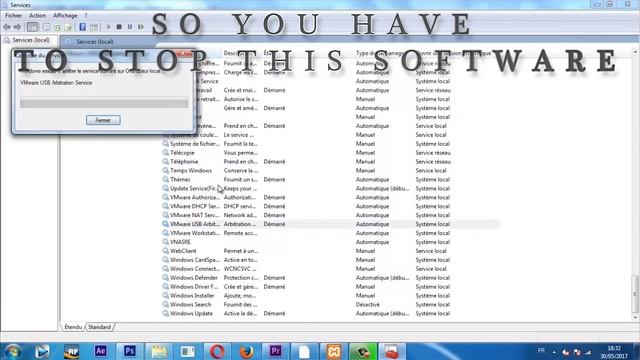Switch to the Standard tab
The width and height of the screenshot is (640, 360).
tap(100, 327)
